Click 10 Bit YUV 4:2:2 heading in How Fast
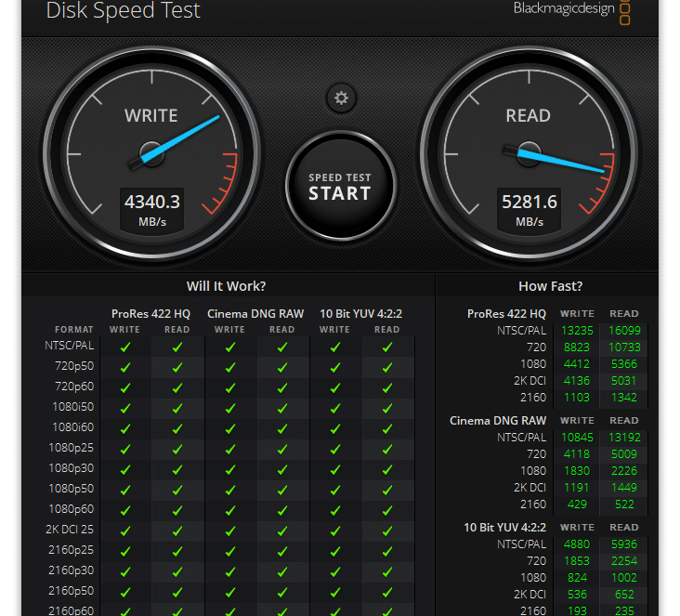 pyautogui.click(x=504, y=528)
